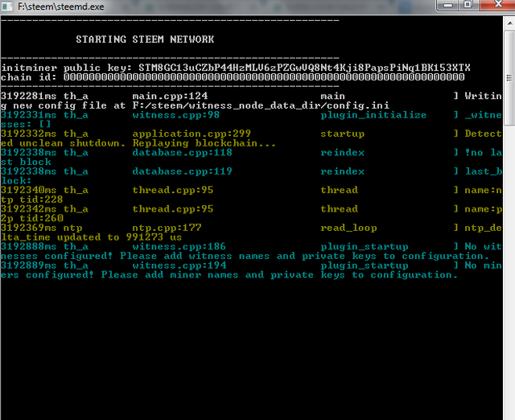Click the config.ini file path text
The image size is (515, 420).
261,105
